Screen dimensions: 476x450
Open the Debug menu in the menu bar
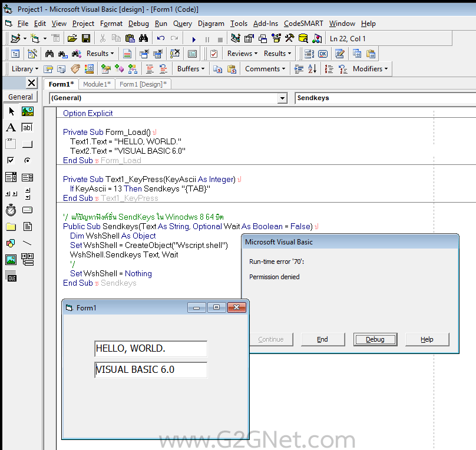tap(138, 24)
